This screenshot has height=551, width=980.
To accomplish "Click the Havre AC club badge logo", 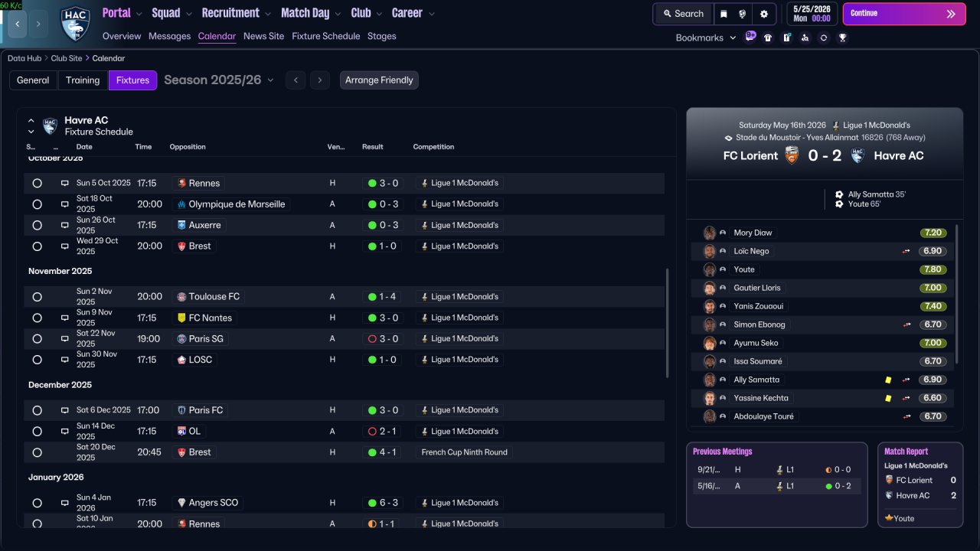I will [x=75, y=22].
